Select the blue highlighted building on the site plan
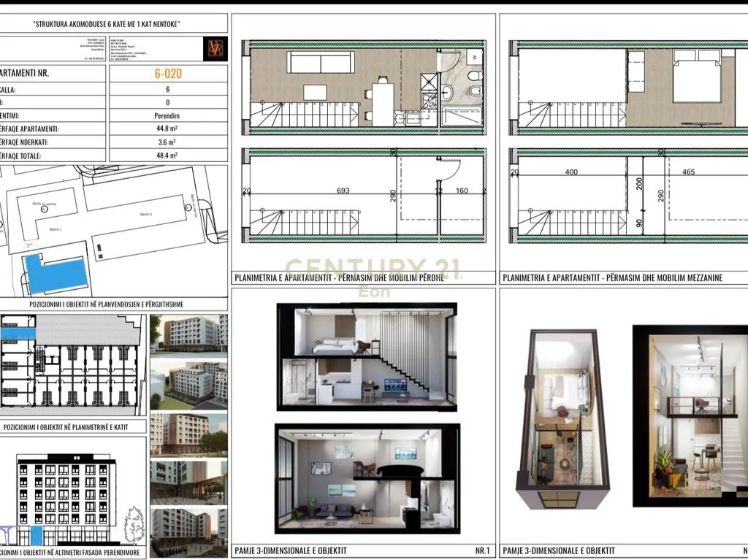The image size is (748, 560). [x=55, y=274]
